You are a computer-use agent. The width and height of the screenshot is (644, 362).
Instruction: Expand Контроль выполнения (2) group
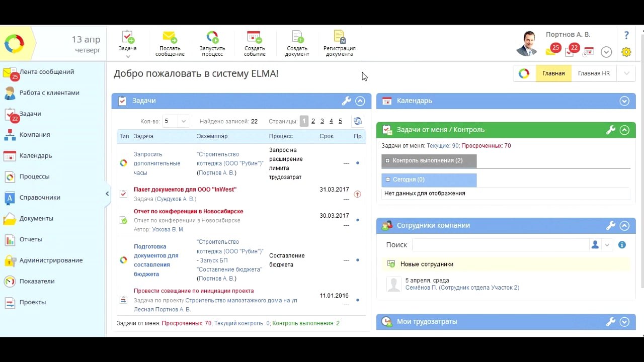pos(388,161)
